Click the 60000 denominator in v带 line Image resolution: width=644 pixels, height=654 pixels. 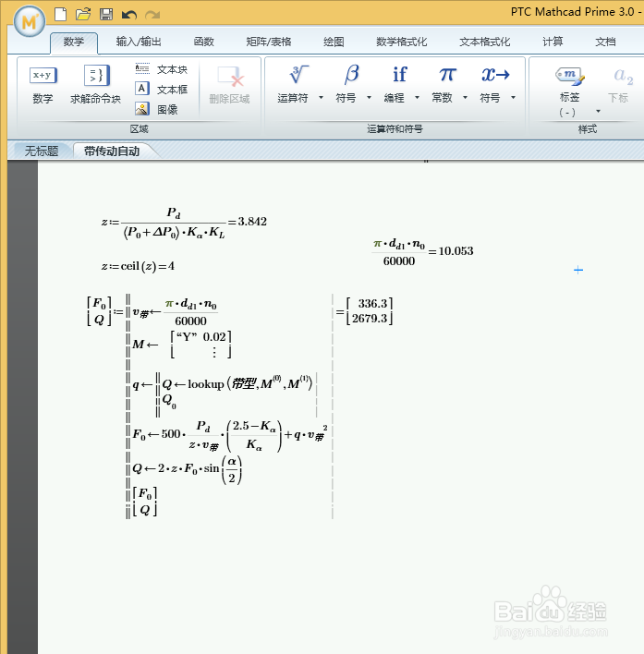click(190, 321)
